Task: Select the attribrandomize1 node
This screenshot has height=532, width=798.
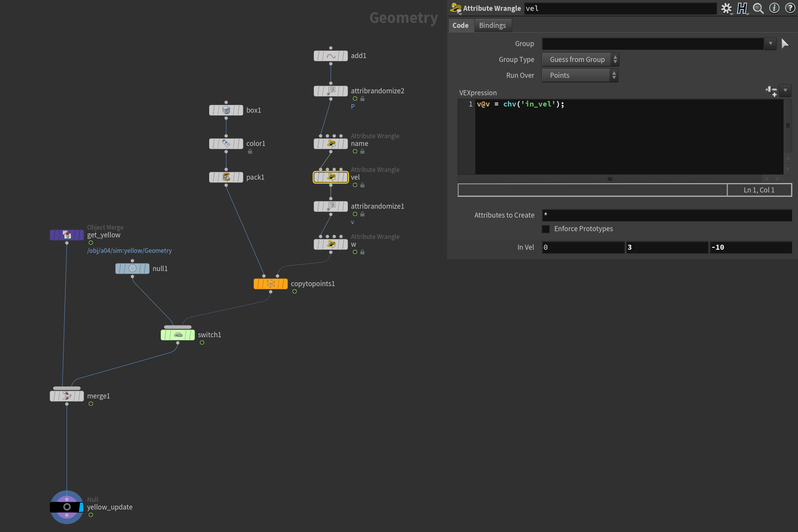Action: (x=330, y=206)
